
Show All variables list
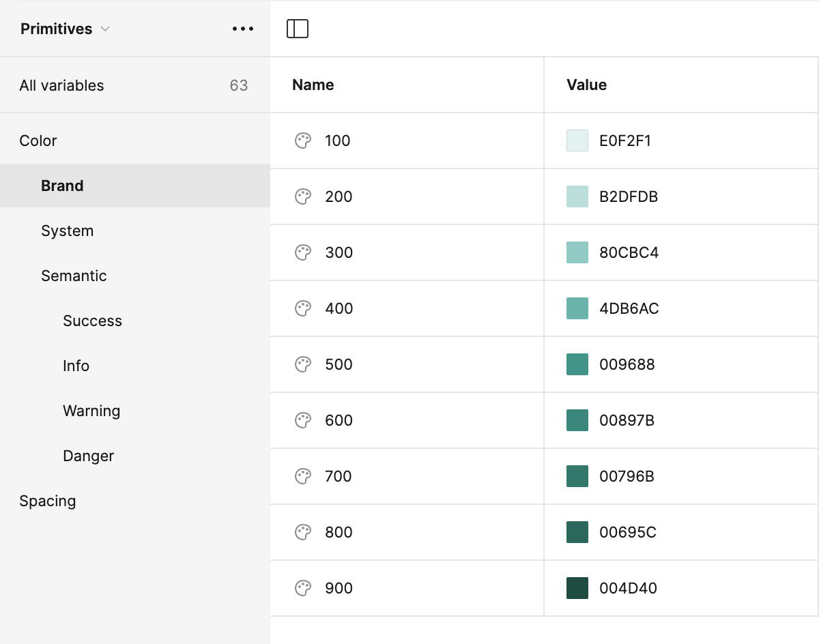click(x=61, y=85)
